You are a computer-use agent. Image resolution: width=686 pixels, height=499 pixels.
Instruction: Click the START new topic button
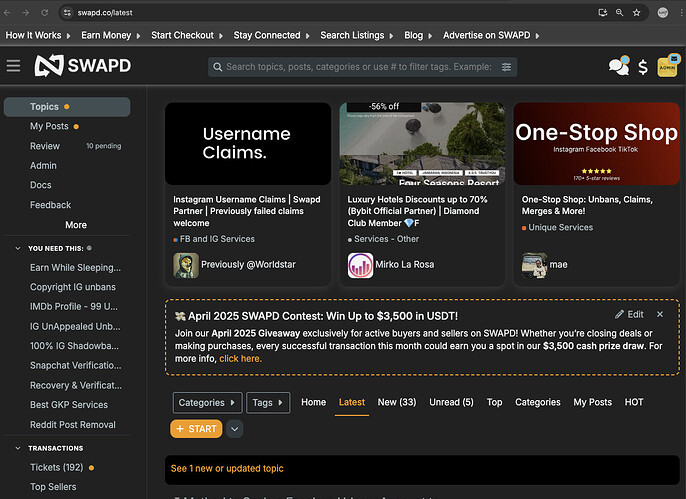pos(196,429)
